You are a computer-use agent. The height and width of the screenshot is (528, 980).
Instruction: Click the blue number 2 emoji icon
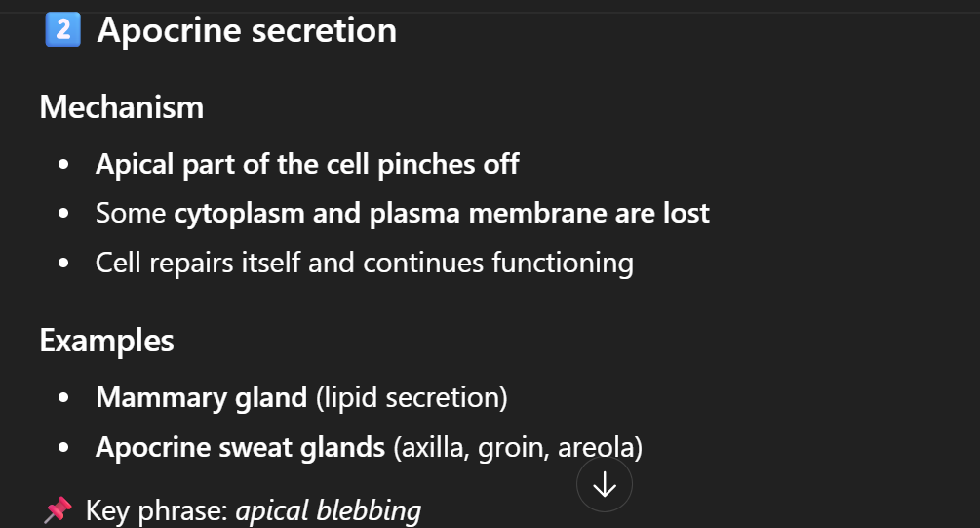(x=61, y=30)
